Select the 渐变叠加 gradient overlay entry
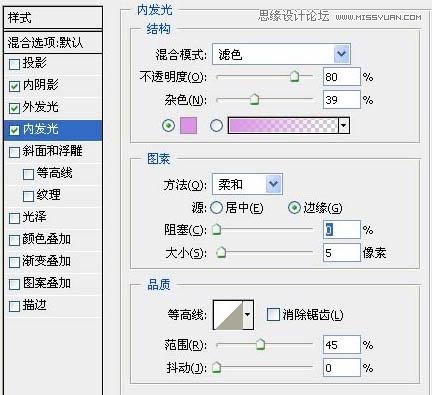This screenshot has width=432, height=395. point(53,261)
